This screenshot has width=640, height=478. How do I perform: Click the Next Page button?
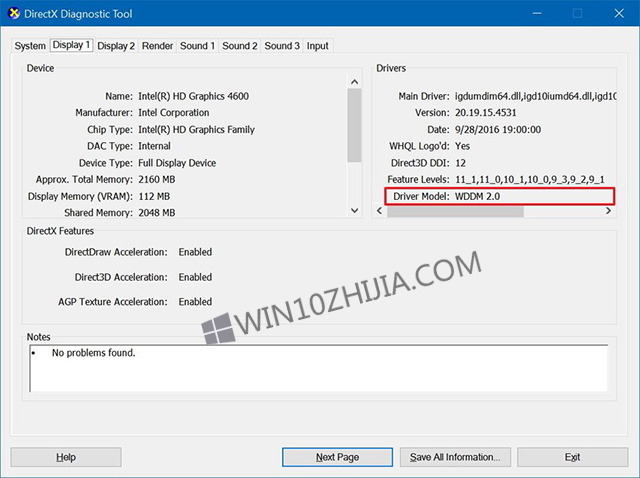tap(337, 457)
